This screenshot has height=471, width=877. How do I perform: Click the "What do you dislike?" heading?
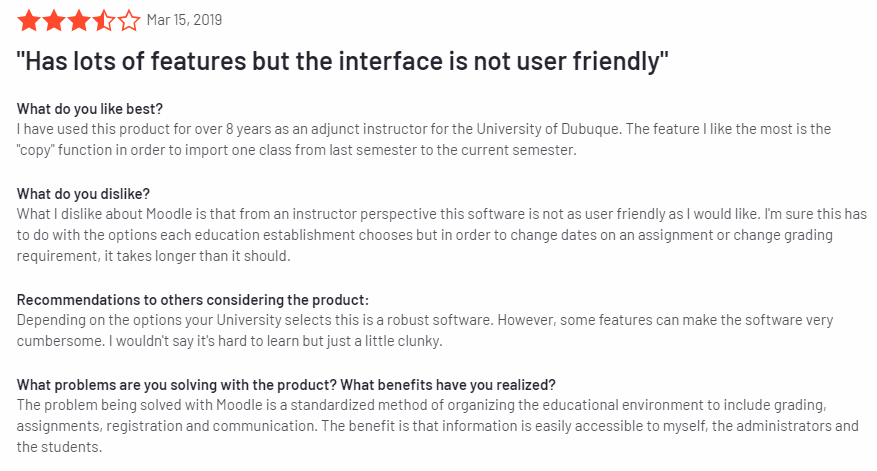[83, 194]
